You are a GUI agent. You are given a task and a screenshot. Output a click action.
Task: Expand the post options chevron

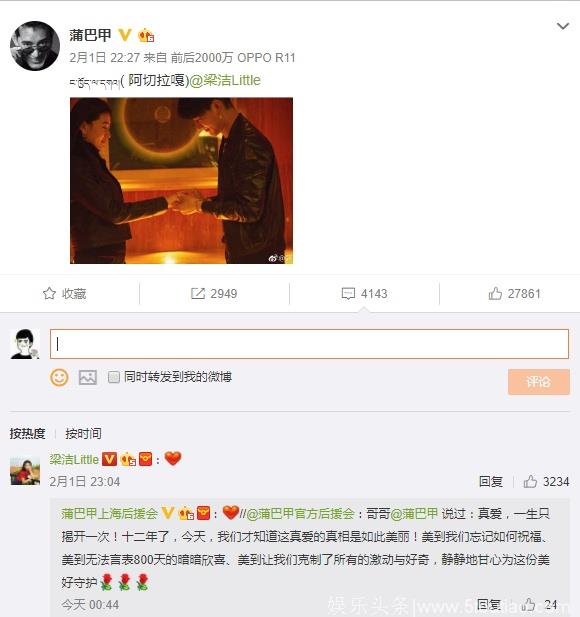[563, 26]
